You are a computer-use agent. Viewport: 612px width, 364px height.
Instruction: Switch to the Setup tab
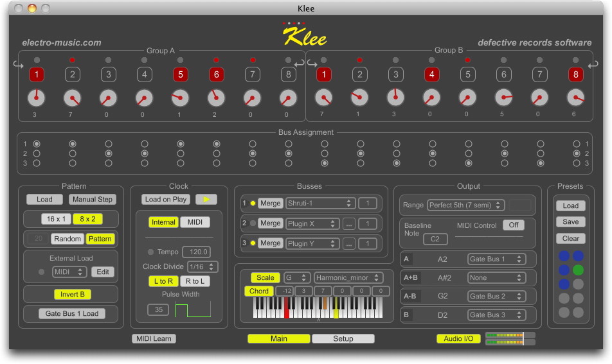click(343, 339)
